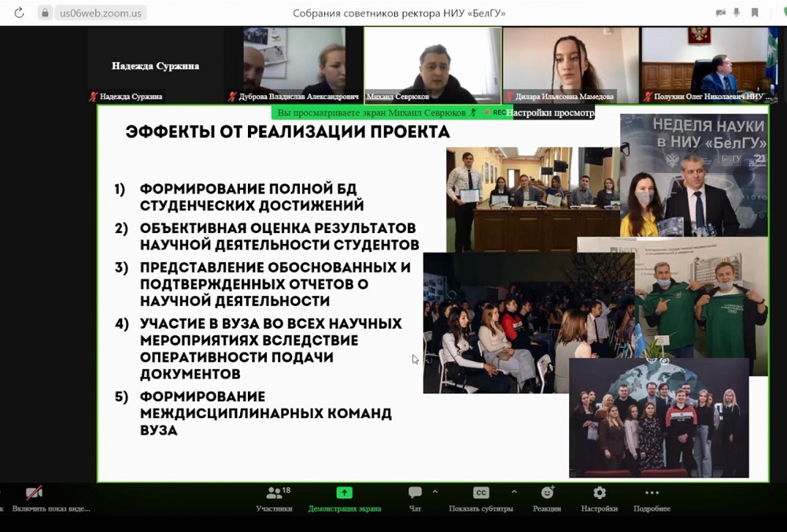
Task: Expand the subtitles options chevron
Action: [x=514, y=491]
